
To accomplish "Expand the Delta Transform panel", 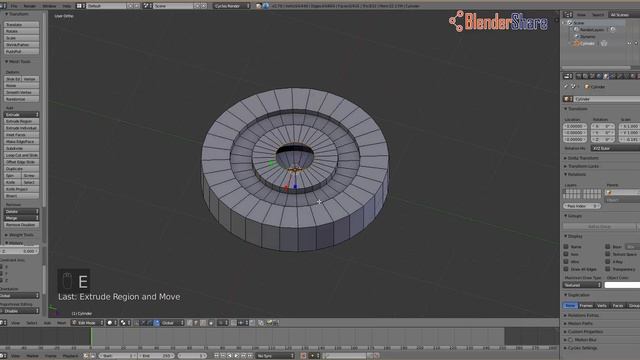I will pyautogui.click(x=582, y=158).
